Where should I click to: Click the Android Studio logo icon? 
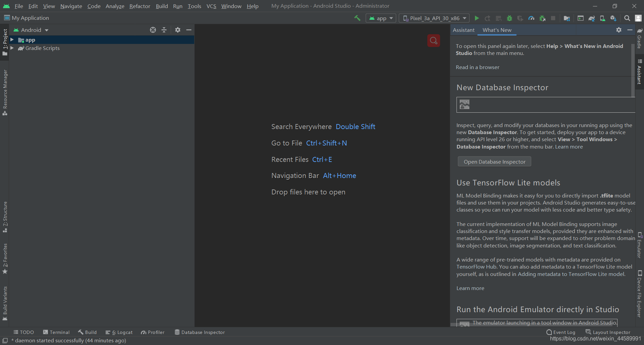tap(6, 6)
